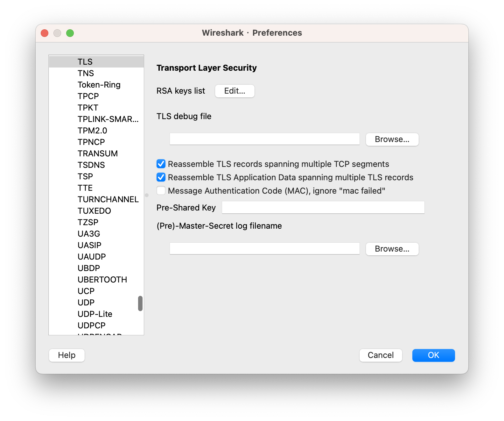Select Token-Ring protocol
Image resolution: width=504 pixels, height=421 pixels.
96,85
